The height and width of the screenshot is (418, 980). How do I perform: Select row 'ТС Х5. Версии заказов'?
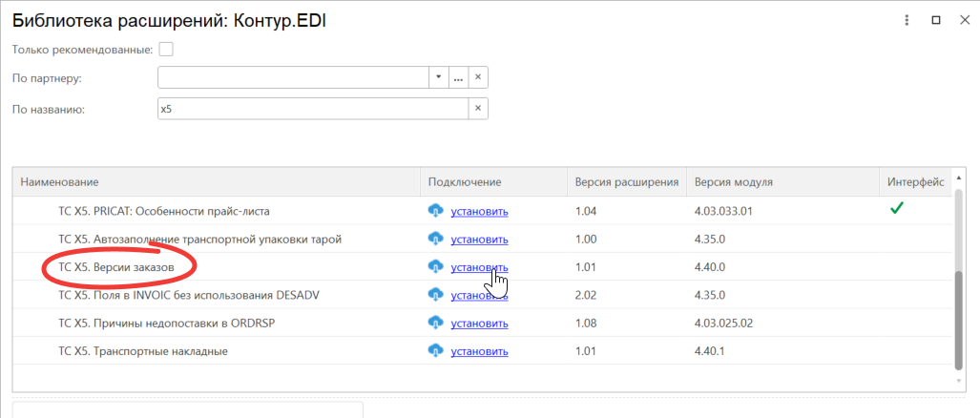point(483,267)
